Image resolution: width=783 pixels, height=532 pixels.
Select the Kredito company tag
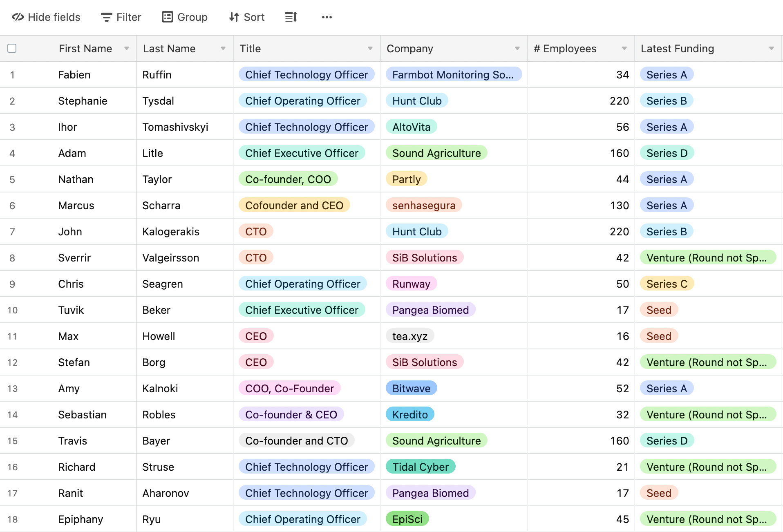[410, 415]
